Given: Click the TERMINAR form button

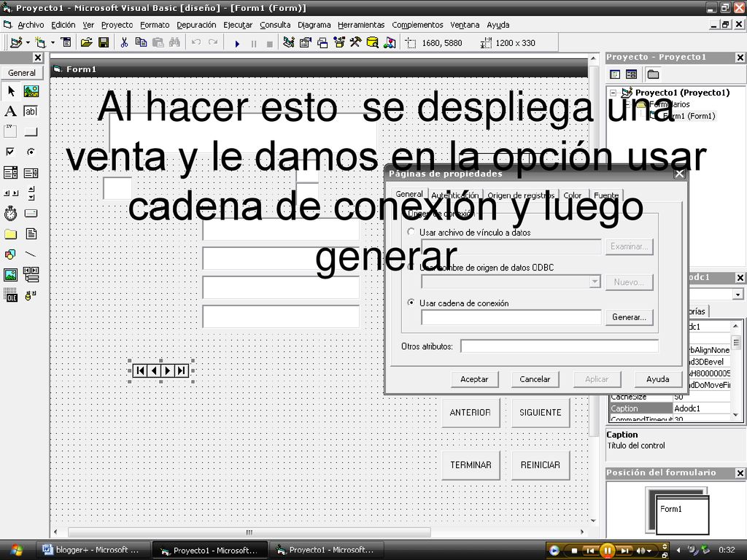Looking at the screenshot, I should [x=471, y=464].
